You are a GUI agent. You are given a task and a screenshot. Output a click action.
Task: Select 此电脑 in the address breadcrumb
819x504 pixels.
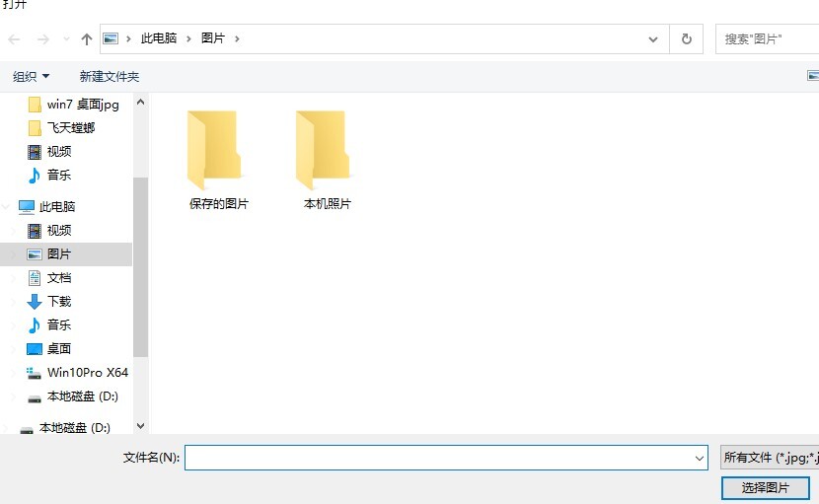(x=159, y=38)
